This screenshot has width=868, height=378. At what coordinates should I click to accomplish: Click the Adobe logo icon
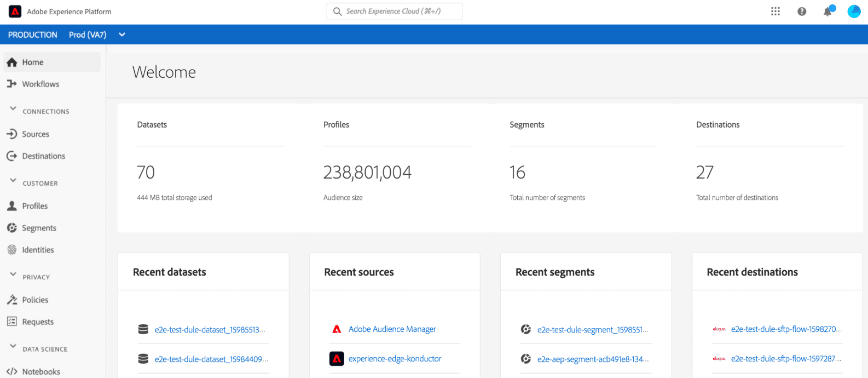click(15, 12)
